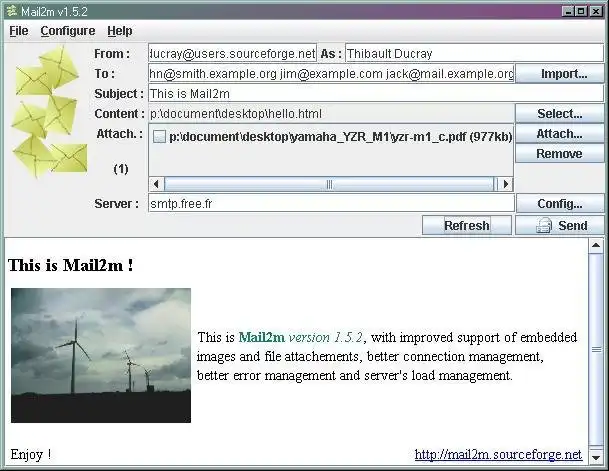This screenshot has width=609, height=471.
Task: Click the green 'Mail2m' text in preview
Action: (x=262, y=337)
